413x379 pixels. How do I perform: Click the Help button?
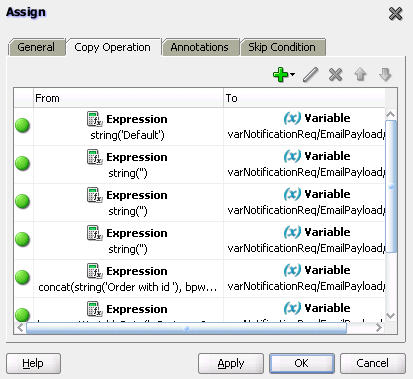[33, 363]
